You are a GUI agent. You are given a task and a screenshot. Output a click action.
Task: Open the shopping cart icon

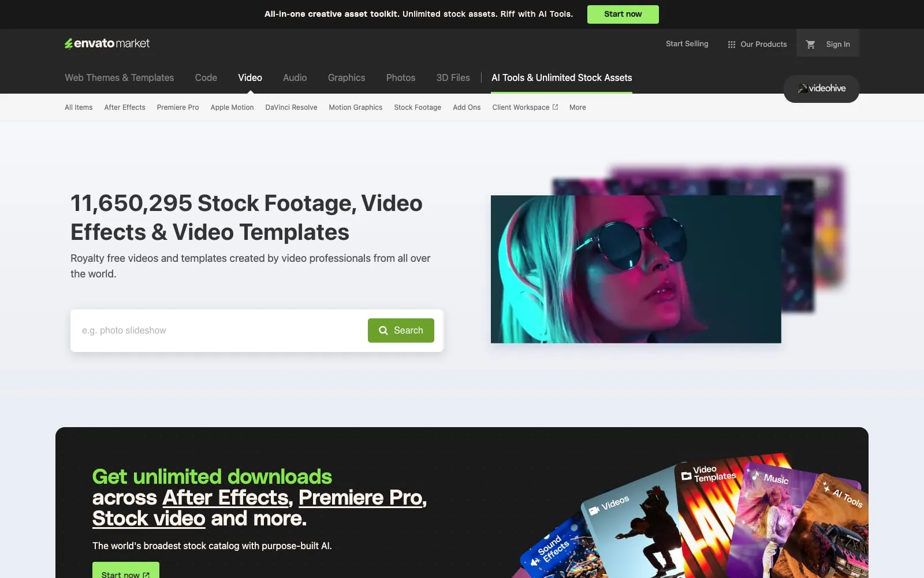click(x=810, y=44)
